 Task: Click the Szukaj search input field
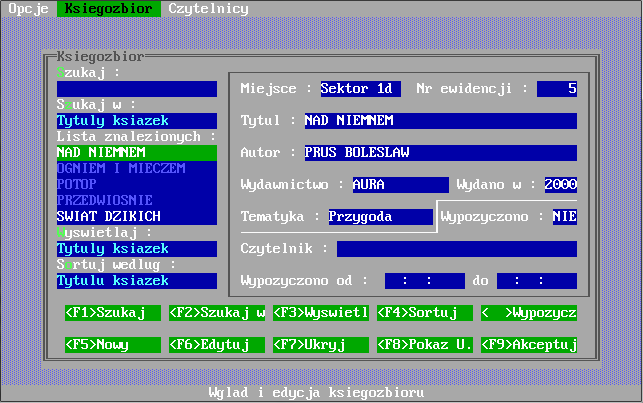pyautogui.click(x=136, y=89)
